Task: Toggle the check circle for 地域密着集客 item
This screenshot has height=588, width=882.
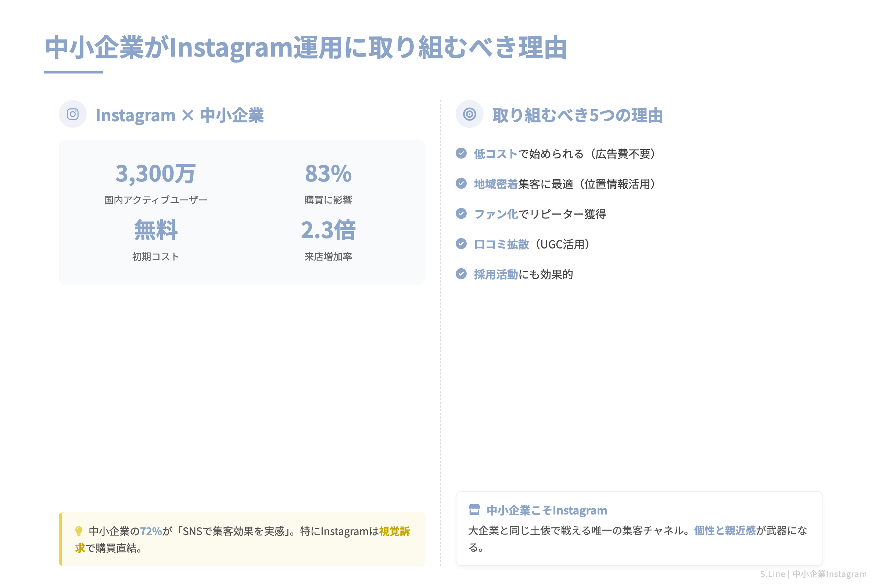Action: point(461,184)
